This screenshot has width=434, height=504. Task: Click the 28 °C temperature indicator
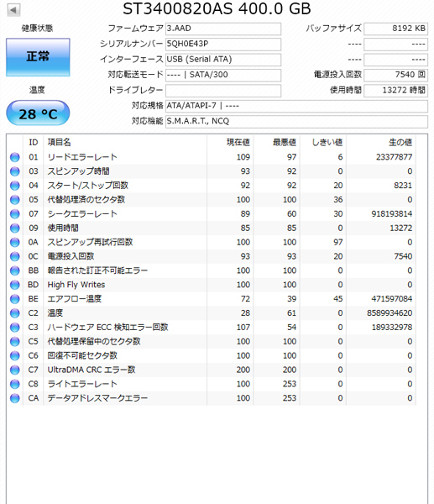[x=38, y=113]
